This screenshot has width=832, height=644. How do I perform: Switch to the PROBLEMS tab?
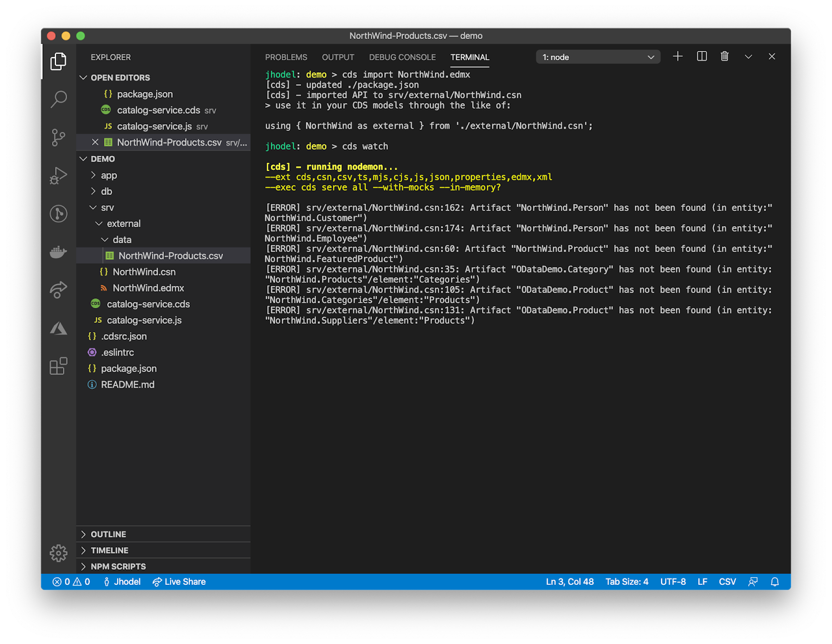click(286, 57)
